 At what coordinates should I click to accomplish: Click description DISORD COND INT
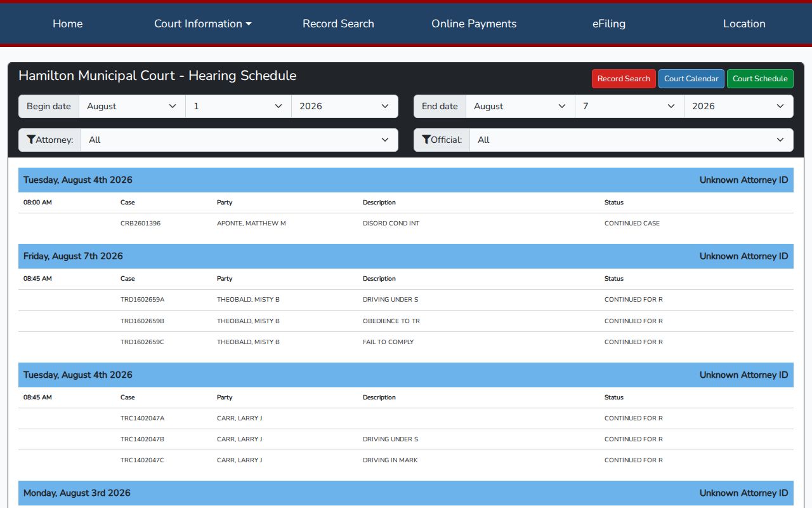click(x=391, y=224)
